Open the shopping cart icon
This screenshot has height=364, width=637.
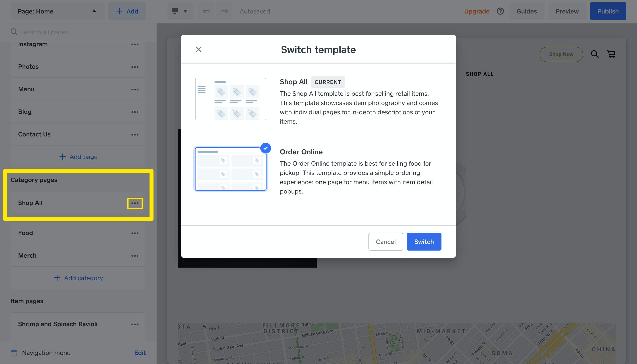pos(611,54)
